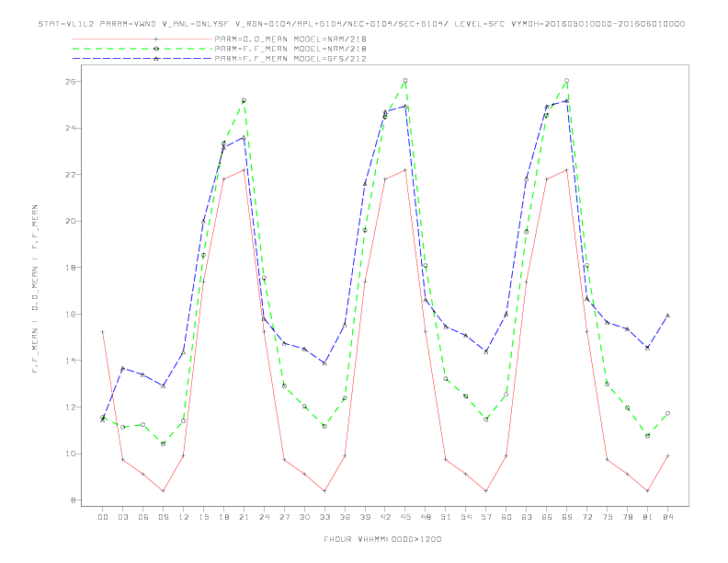The image size is (728, 563).
Task: Click x-axis tick label 21
Action: pyautogui.click(x=244, y=517)
